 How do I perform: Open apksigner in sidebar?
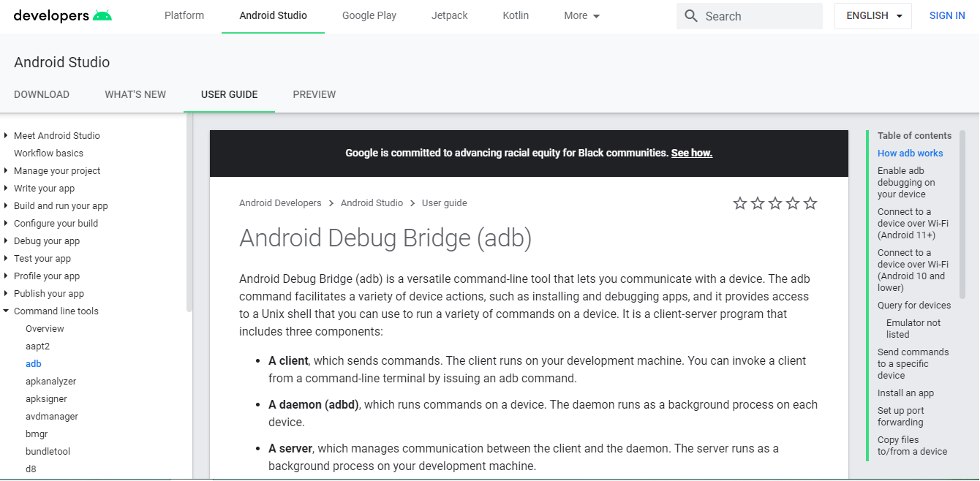46,398
